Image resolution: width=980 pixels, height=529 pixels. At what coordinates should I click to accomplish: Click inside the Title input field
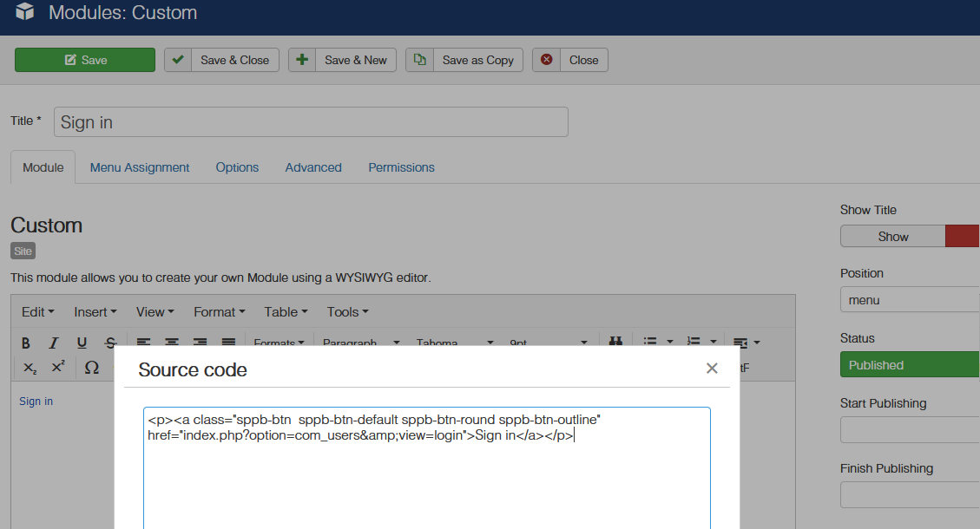(311, 122)
